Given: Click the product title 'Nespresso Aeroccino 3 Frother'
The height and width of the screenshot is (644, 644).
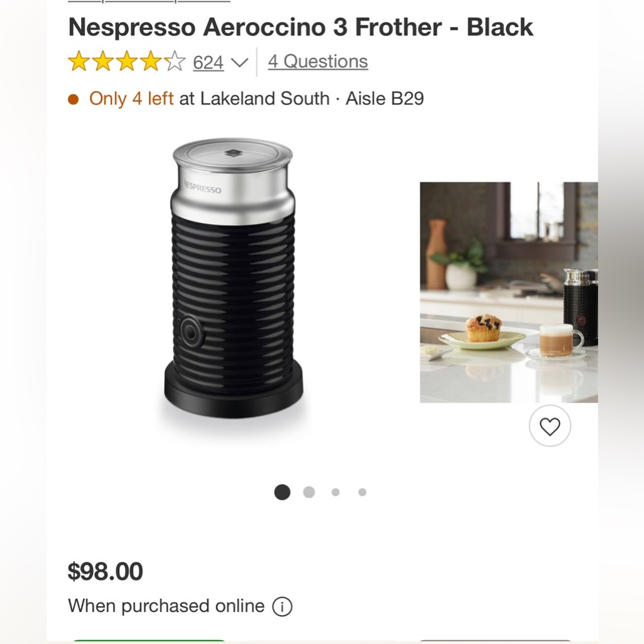Looking at the screenshot, I should coord(300,27).
